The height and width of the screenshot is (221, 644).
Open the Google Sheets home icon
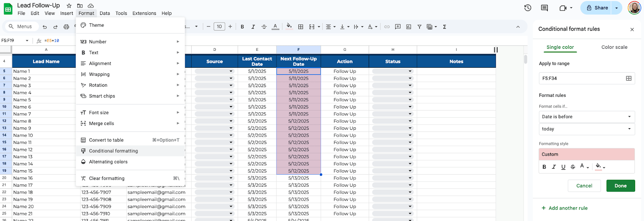click(x=8, y=9)
